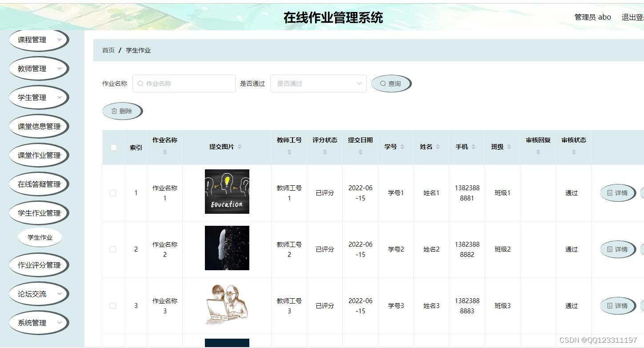Viewport: 644px width, 348px height.
Task: Check the checkbox for row 2
Action: pos(113,249)
